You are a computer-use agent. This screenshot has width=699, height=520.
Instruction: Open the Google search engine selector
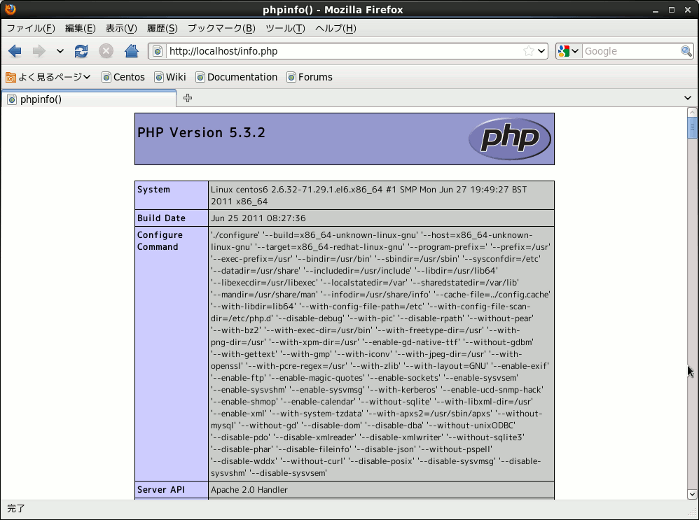click(567, 51)
